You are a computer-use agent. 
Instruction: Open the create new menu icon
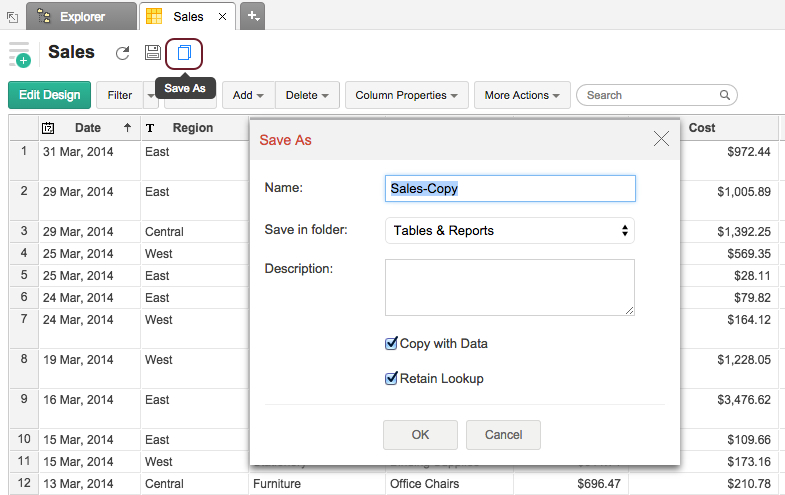[x=19, y=55]
